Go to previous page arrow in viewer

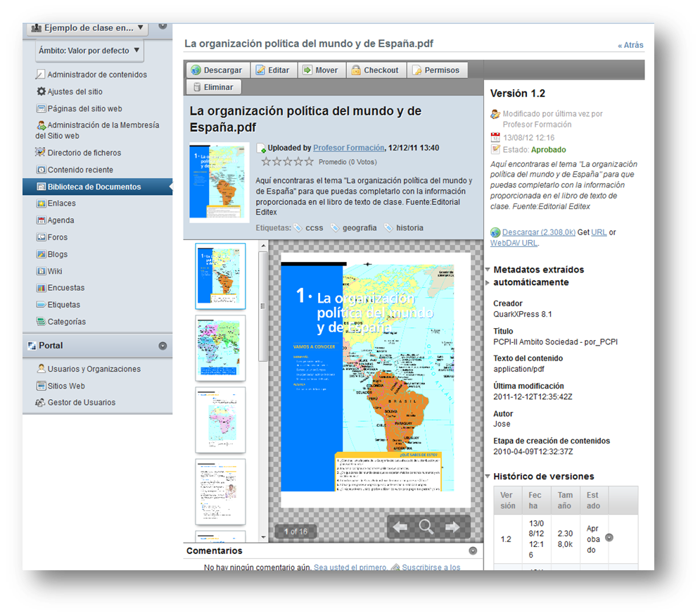(x=400, y=527)
